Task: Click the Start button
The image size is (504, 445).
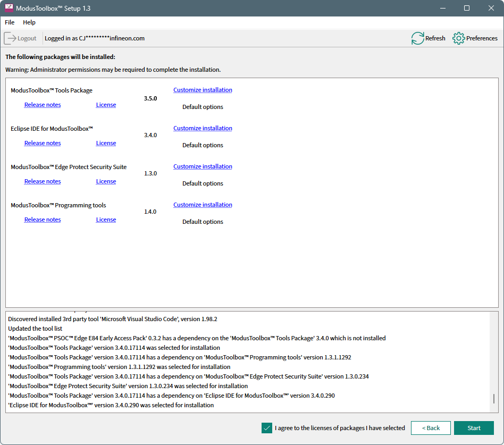Action: tap(474, 428)
